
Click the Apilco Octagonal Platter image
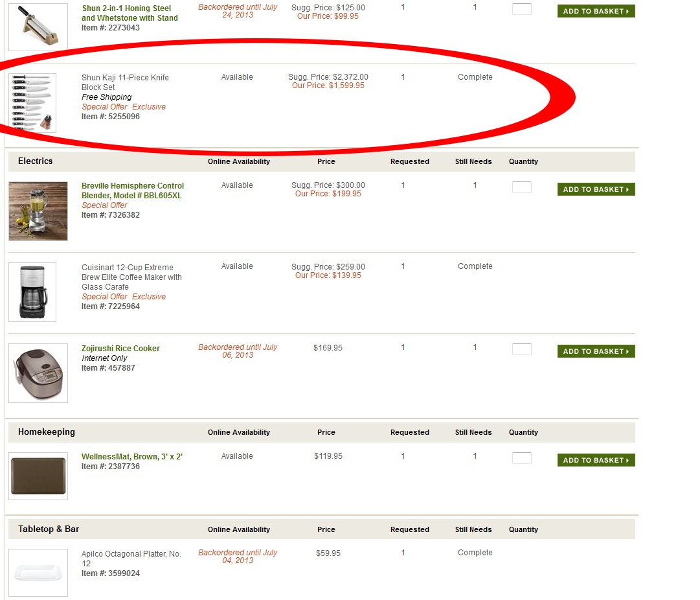click(38, 573)
